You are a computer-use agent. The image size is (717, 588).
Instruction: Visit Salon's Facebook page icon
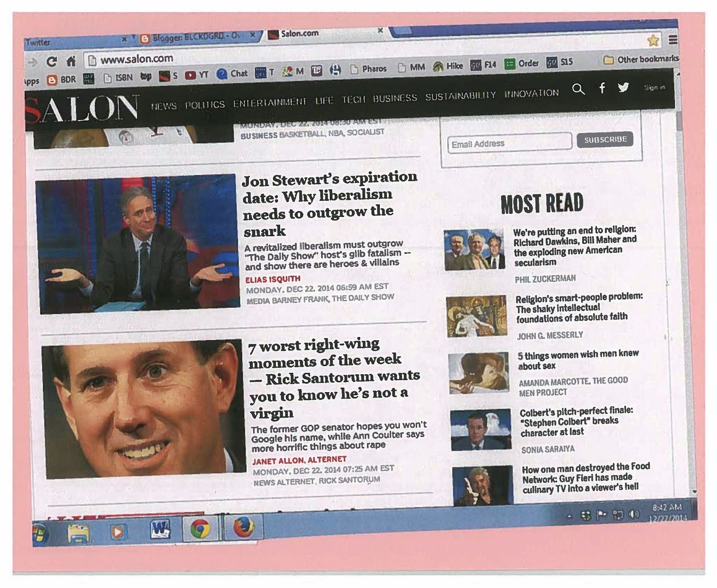(x=602, y=88)
